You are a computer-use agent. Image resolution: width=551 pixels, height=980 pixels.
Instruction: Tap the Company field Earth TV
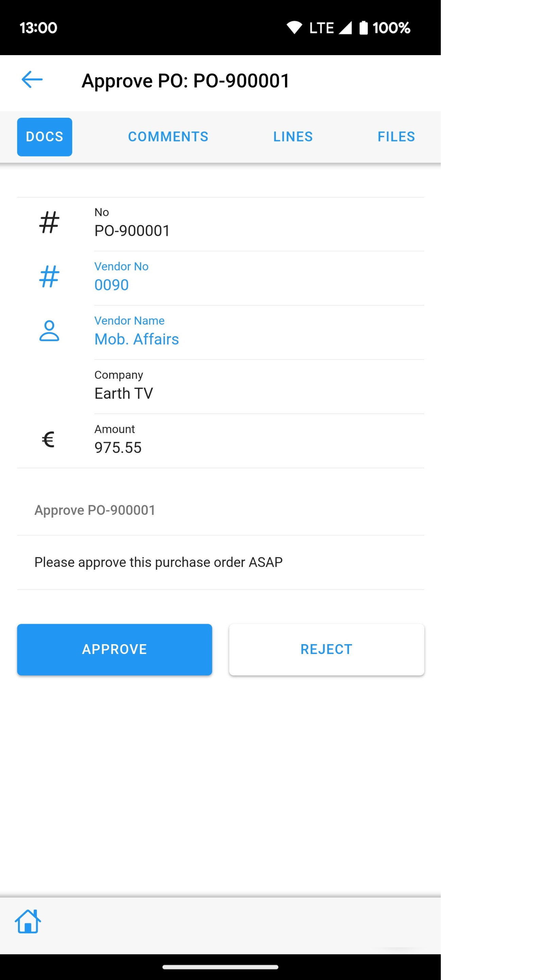123,393
